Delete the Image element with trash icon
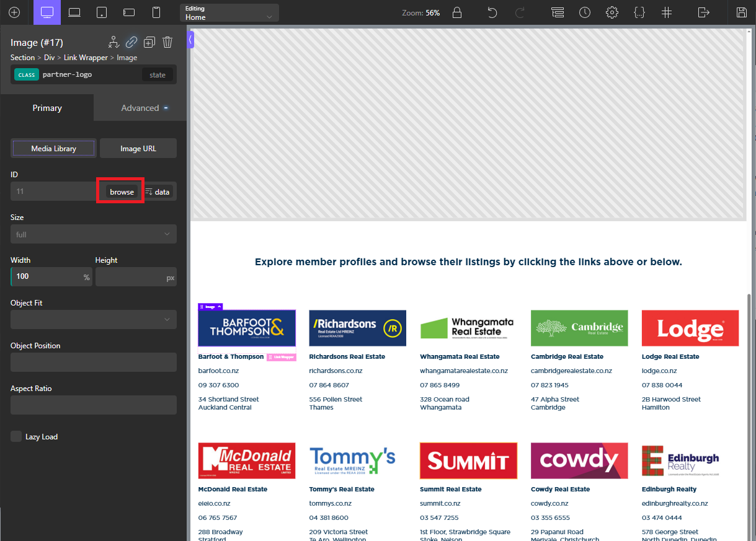This screenshot has height=541, width=756. pyautogui.click(x=167, y=42)
